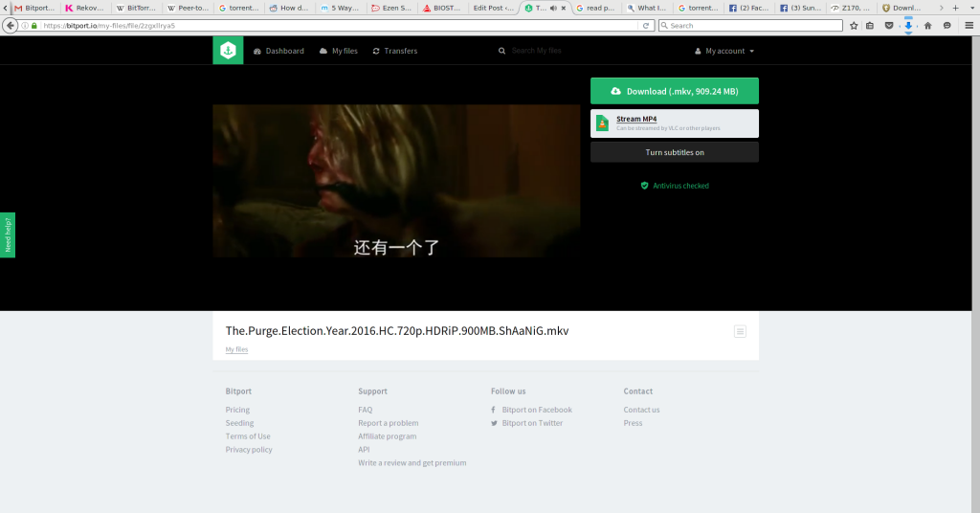Click the Stream MP4 link
Viewport: 980px width, 513px height.
tap(636, 119)
